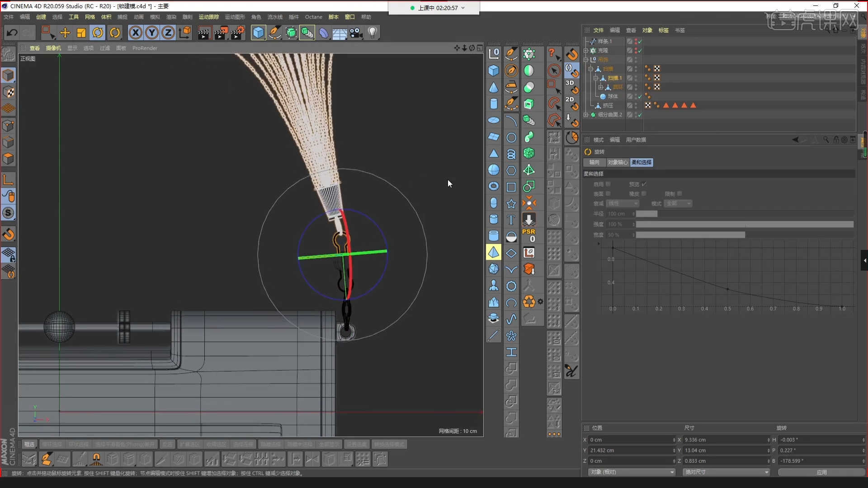This screenshot has width=868, height=488.
Task: Add a cube primitive from toolbar
Action: pos(258,33)
